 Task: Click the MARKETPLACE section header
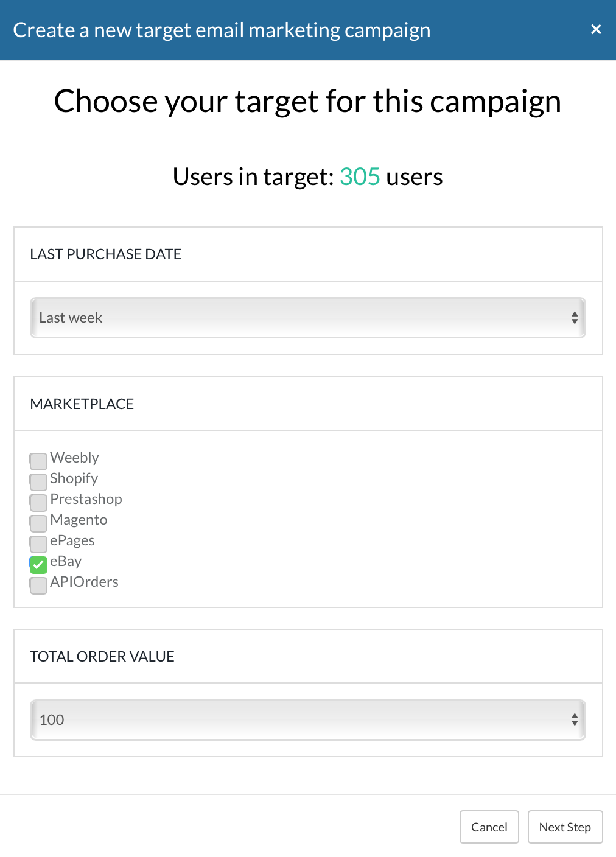[x=82, y=404]
